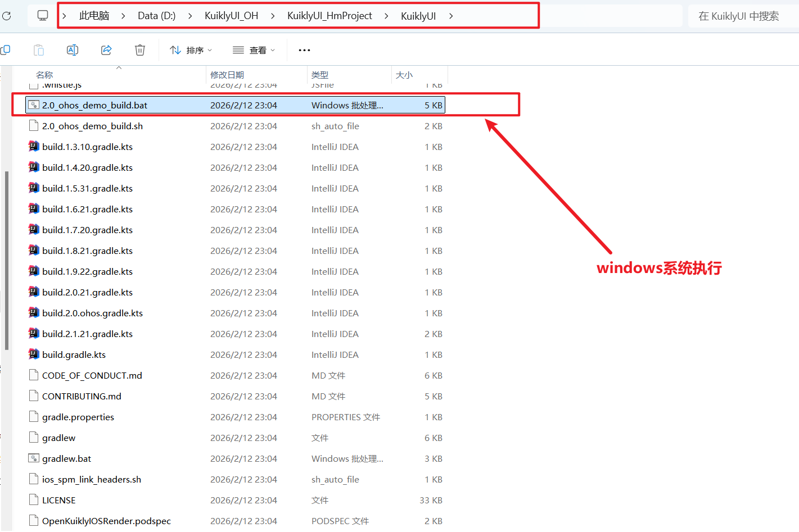Screen dimensions: 799x532
Task: Click IntelliJ icon of build.2.0.21.gradle.kts
Action: (x=34, y=292)
